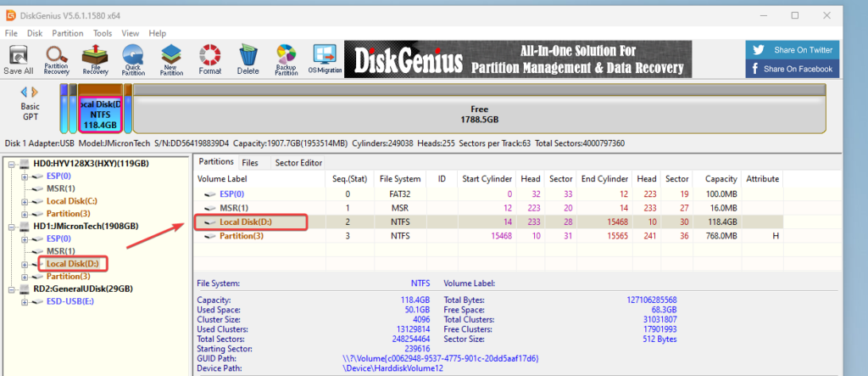Open the Backup Partition tool
Viewport: 868px width, 376px height.
click(x=287, y=60)
